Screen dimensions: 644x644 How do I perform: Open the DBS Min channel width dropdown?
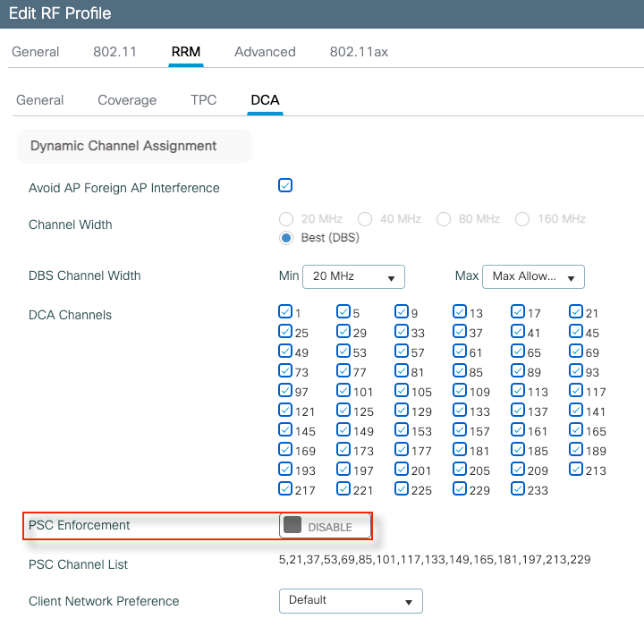[x=353, y=276]
